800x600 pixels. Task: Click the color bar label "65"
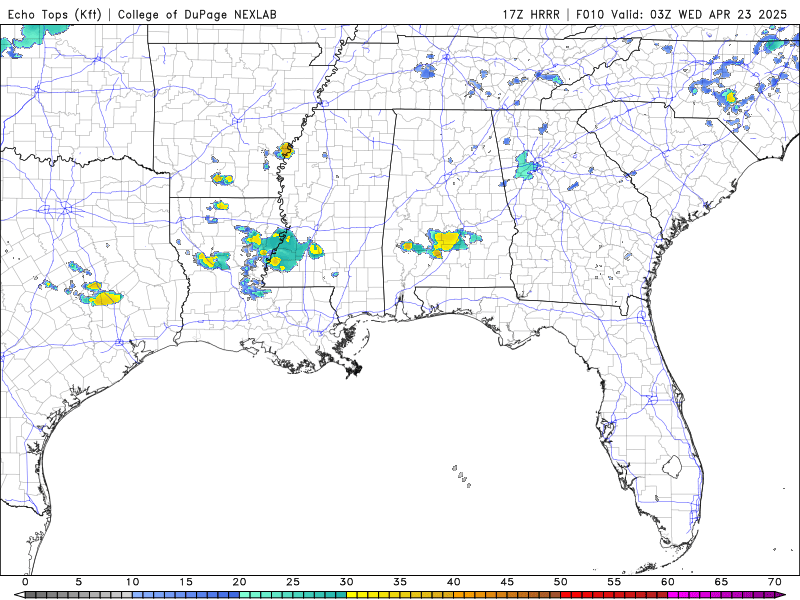(721, 582)
